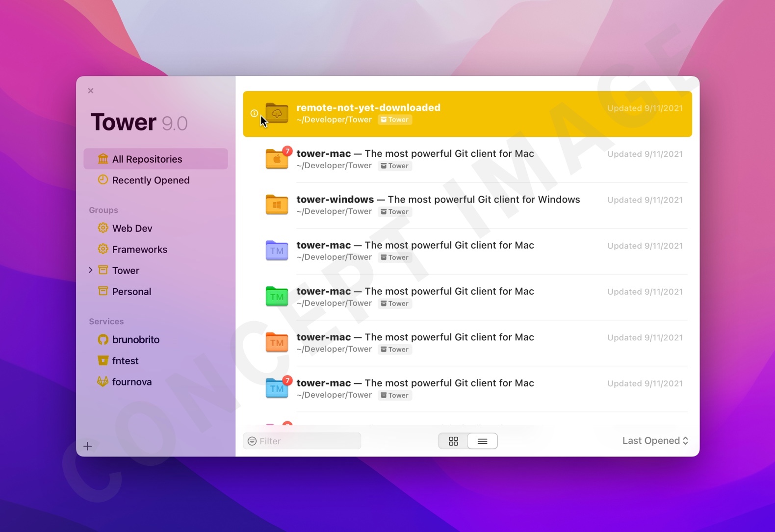This screenshot has width=775, height=532.
Task: Click the Tower tag on tower-windows row
Action: pos(395,212)
